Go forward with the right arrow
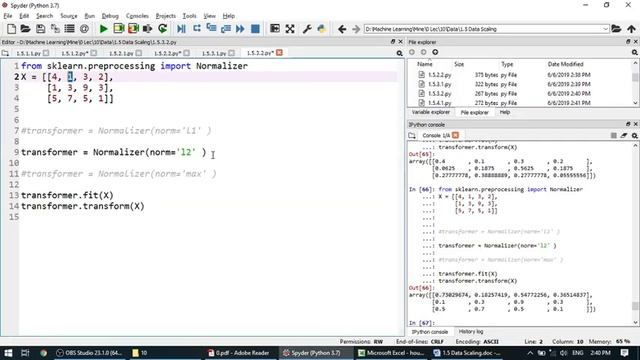640x360 pixels. [x=356, y=29]
